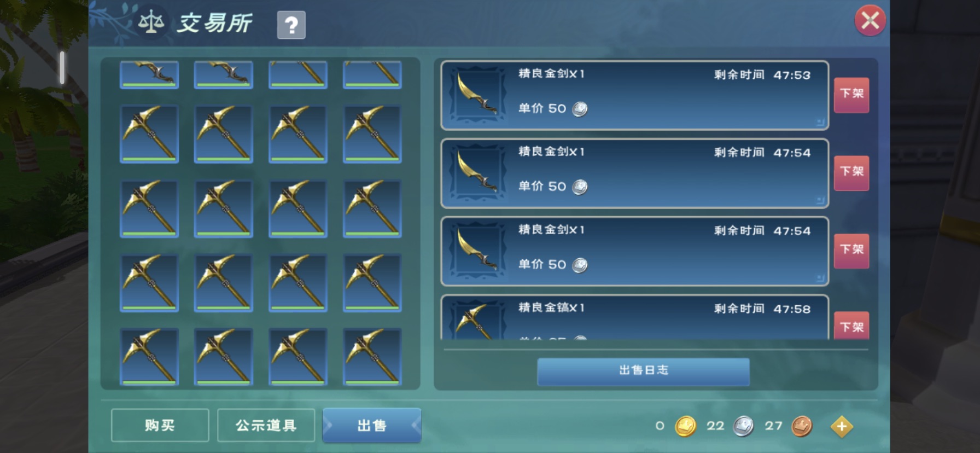This screenshot has height=453, width=980.
Task: Click 下架 for the gold pickaxe listing
Action: (x=851, y=326)
